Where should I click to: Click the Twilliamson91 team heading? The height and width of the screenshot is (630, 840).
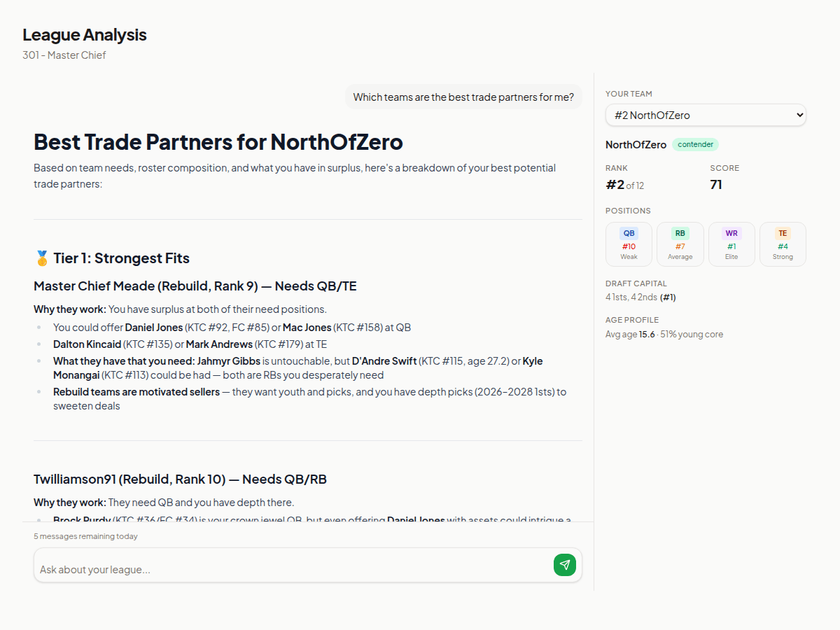[180, 479]
